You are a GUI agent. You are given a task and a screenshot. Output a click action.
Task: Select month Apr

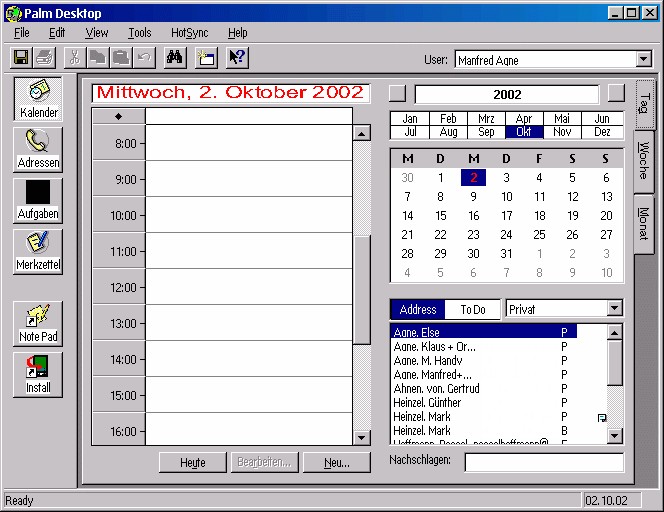tap(524, 119)
